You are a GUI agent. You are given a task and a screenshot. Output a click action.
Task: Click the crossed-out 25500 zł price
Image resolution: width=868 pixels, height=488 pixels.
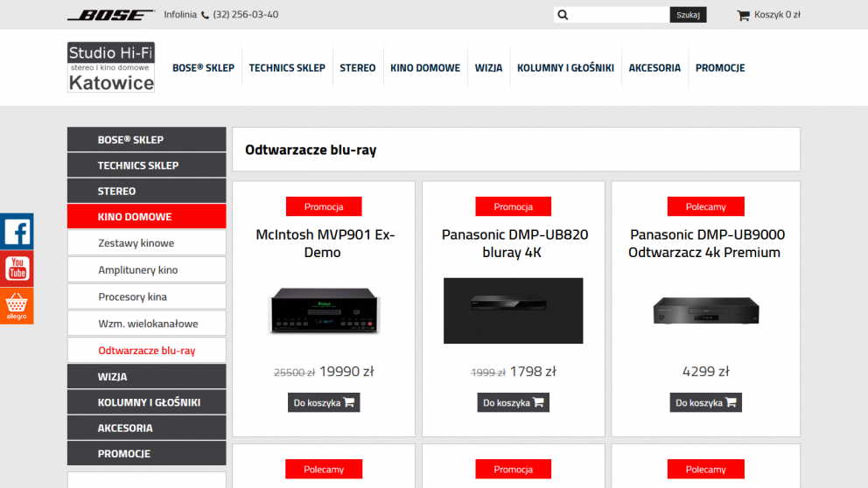coord(295,373)
